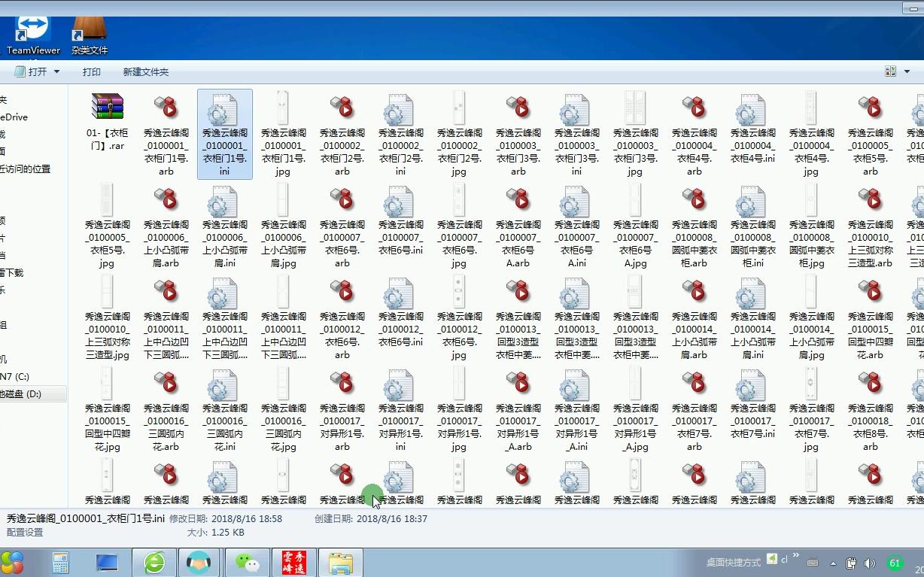Screen dimensions: 924x577
Task: Mute the system volume speaker icon
Action: click(871, 562)
